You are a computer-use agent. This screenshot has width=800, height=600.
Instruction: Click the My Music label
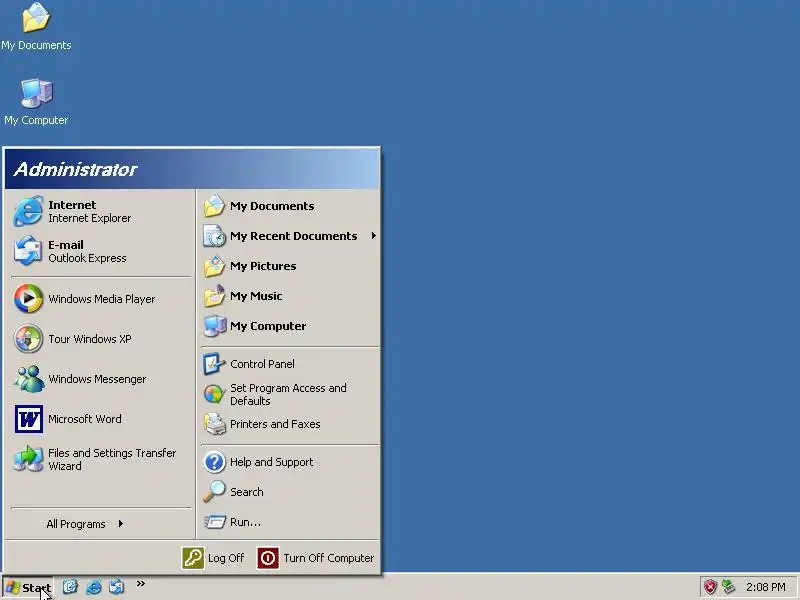pyautogui.click(x=256, y=296)
